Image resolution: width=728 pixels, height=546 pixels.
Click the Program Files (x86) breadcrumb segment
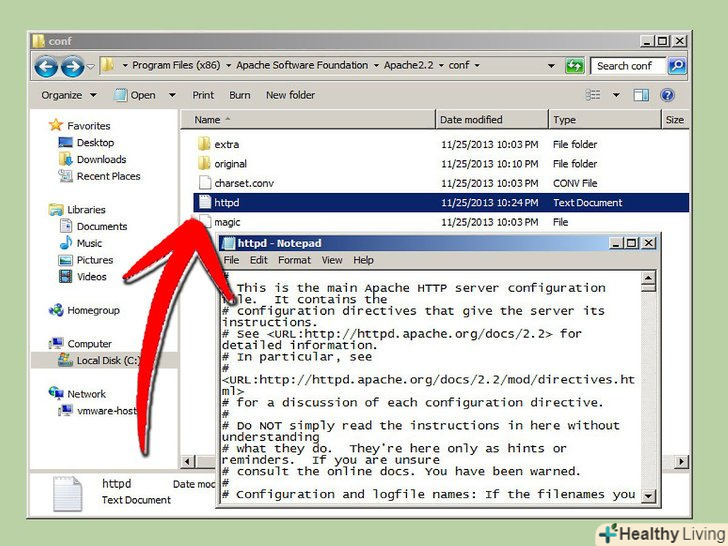(176, 65)
